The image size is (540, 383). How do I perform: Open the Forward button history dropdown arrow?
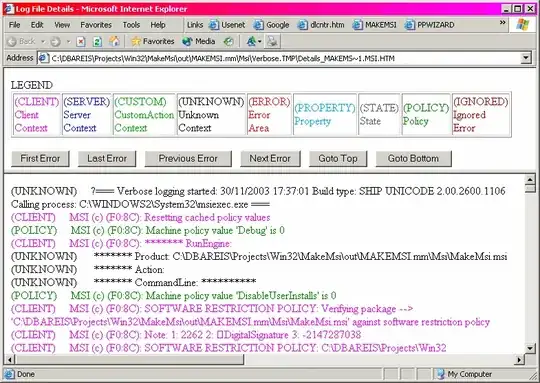(x=69, y=42)
